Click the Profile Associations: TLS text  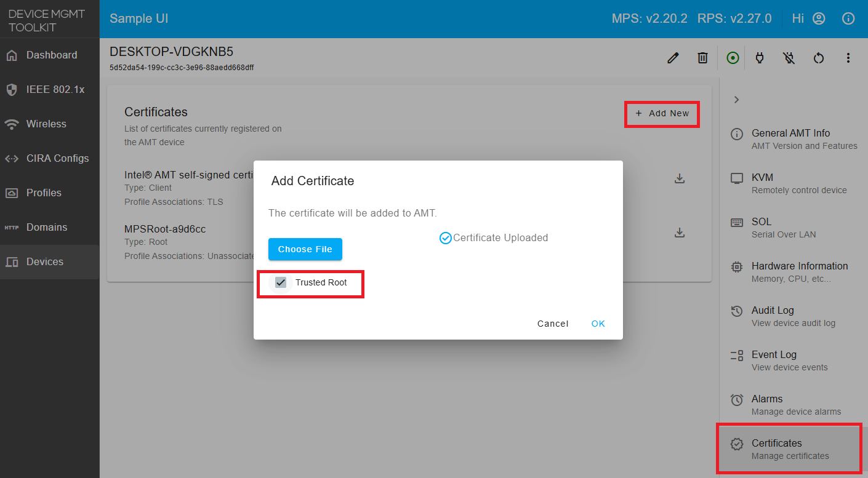coord(174,202)
